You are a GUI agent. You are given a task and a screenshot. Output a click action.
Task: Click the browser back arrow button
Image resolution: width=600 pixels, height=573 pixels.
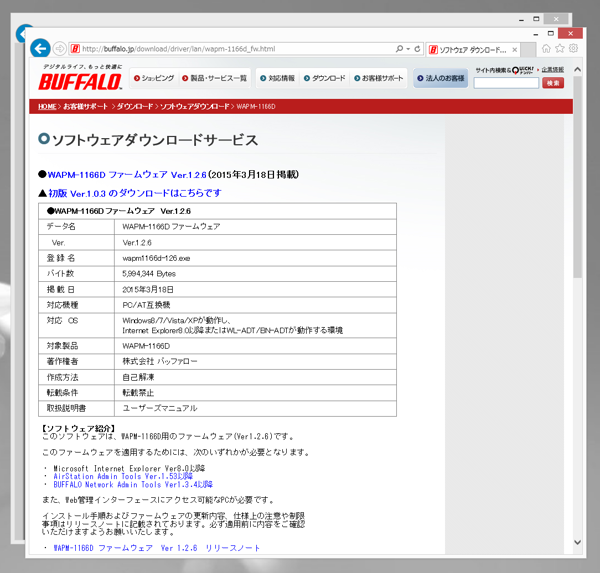(40, 49)
